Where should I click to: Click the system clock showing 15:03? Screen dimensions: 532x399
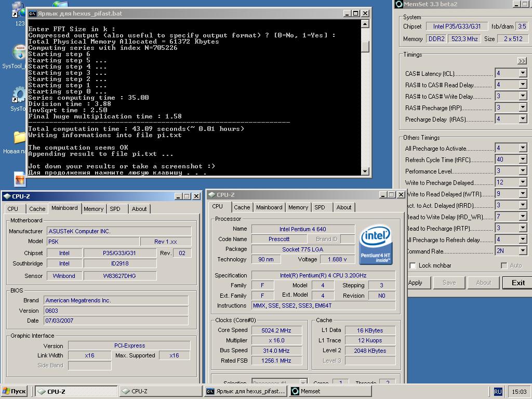519,392
